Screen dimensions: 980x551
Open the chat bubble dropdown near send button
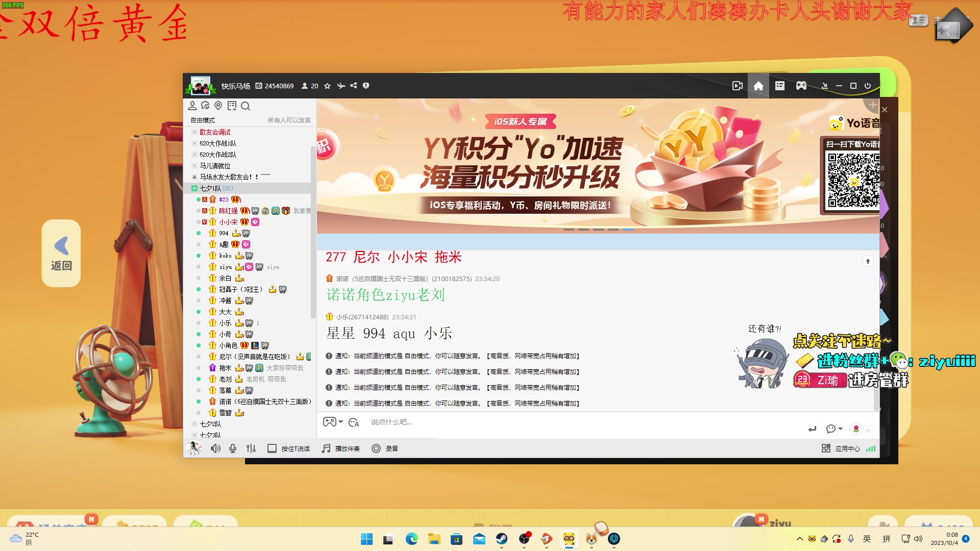tap(834, 429)
